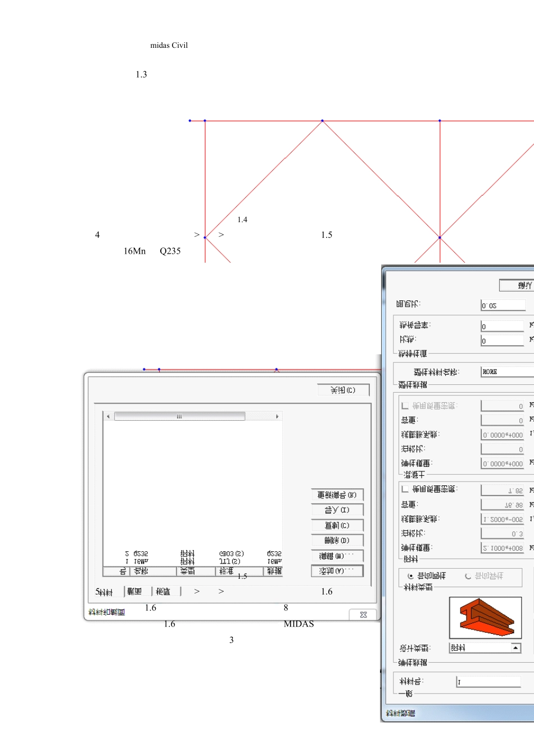This screenshot has width=534, height=756.
Task: Switch to the 截面 tab
Action: (135, 592)
